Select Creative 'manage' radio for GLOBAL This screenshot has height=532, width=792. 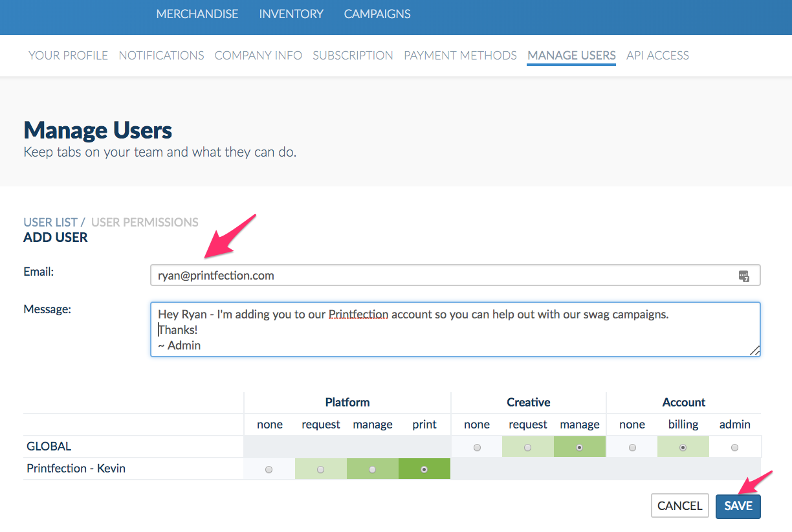[580, 447]
